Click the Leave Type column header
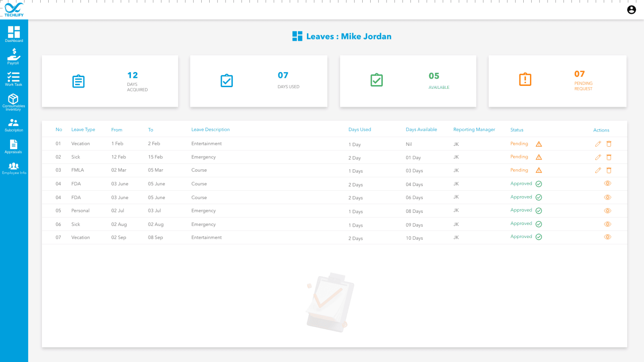Screen dimensions: 644x362 (83, 130)
